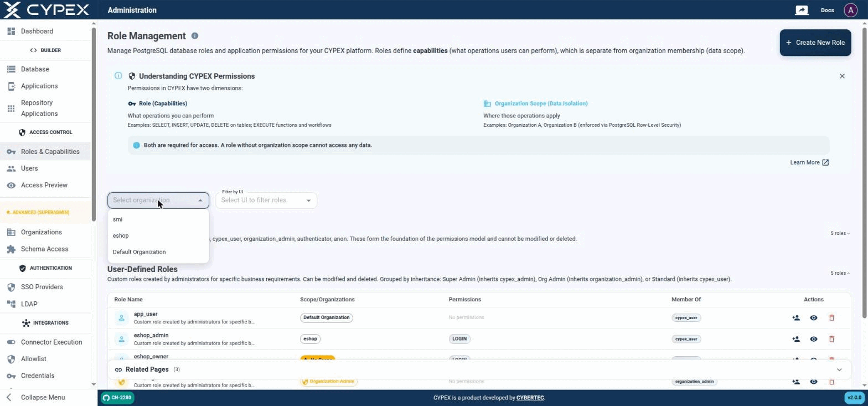
Task: Open the Dashboard sidebar item
Action: tap(45, 32)
